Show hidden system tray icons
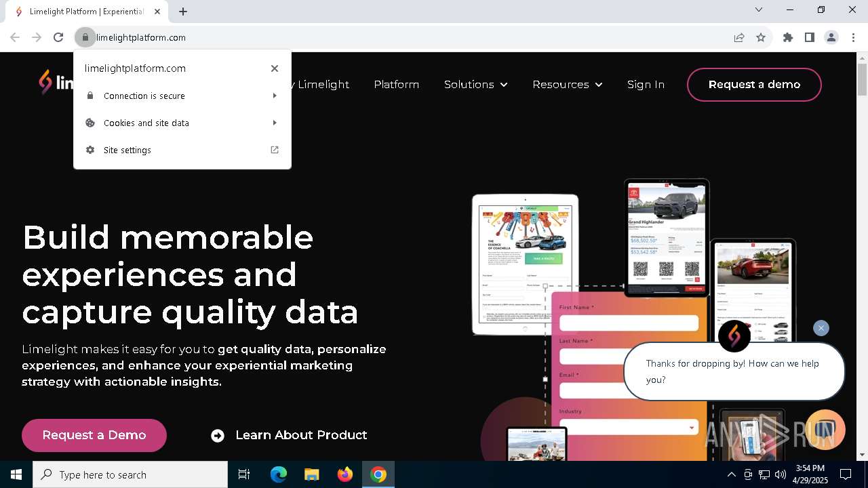The width and height of the screenshot is (868, 488). pos(731,474)
